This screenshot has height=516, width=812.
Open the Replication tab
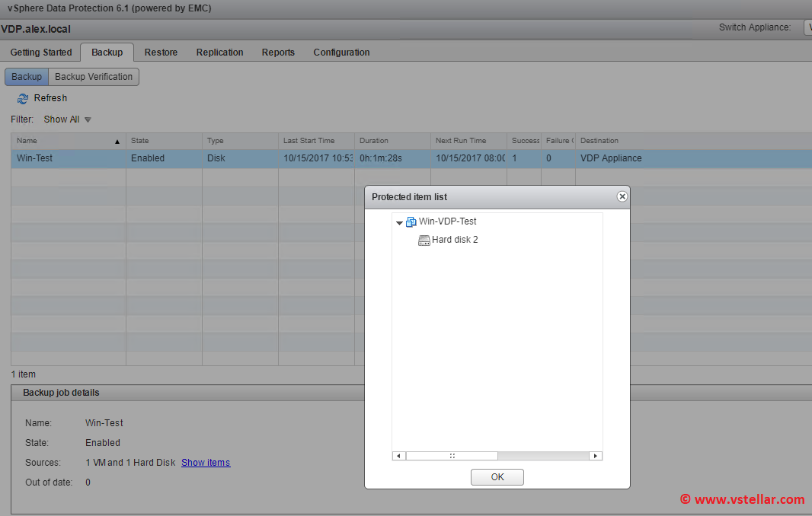[x=219, y=53]
